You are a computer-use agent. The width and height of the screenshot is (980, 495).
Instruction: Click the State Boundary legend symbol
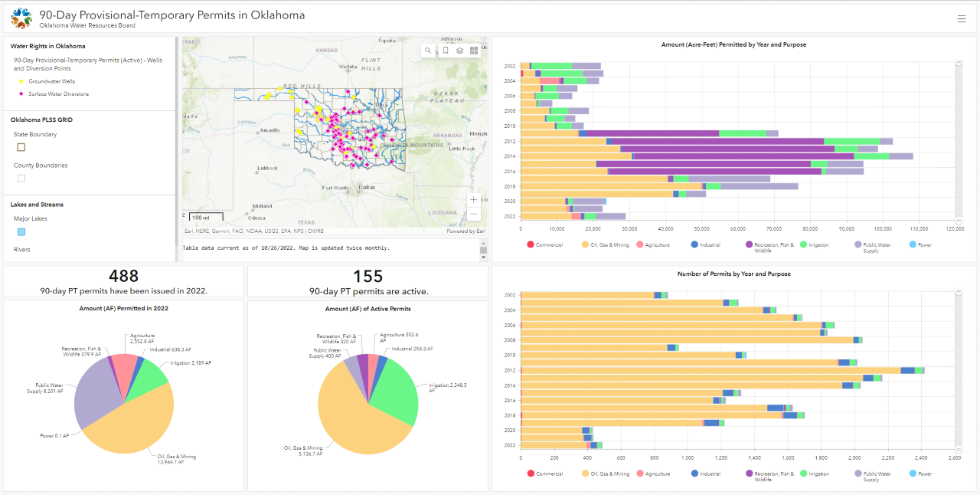(21, 147)
